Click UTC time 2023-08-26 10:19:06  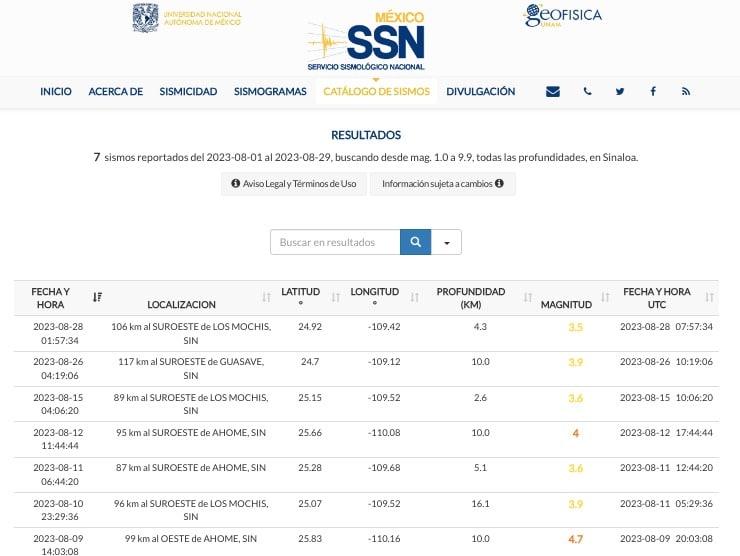666,362
